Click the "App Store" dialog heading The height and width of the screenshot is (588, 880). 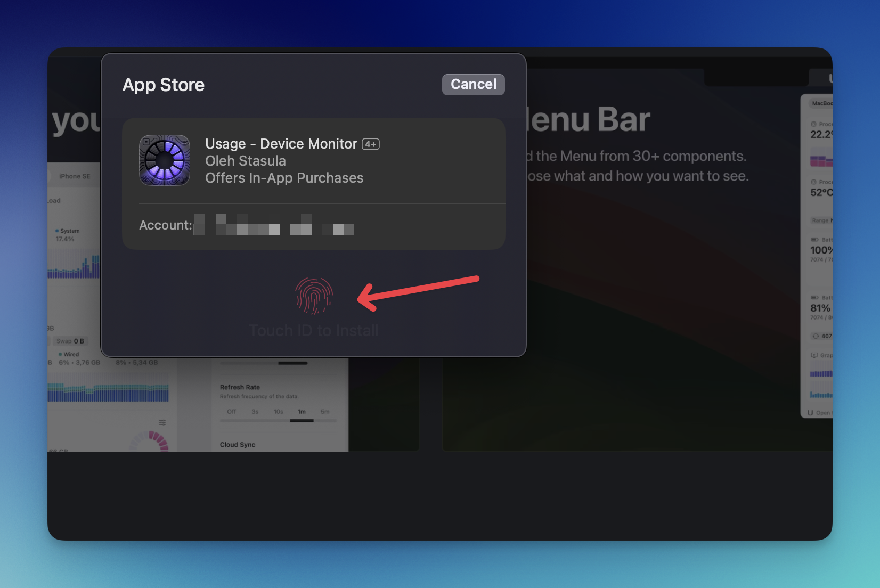(x=164, y=85)
